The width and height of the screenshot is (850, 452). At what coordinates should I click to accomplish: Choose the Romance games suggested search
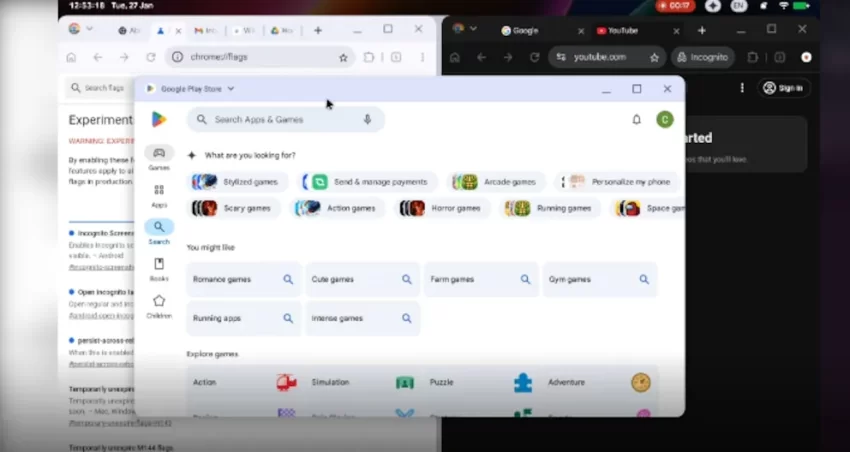(243, 280)
